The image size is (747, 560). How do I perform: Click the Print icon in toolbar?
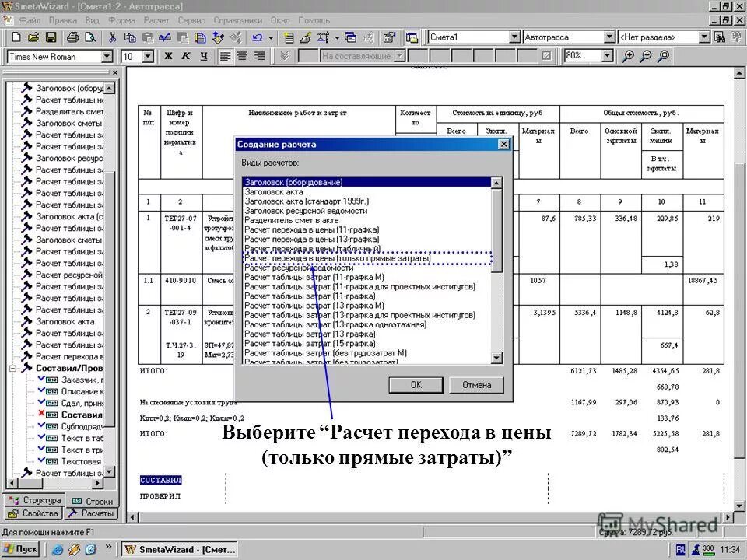[72, 37]
